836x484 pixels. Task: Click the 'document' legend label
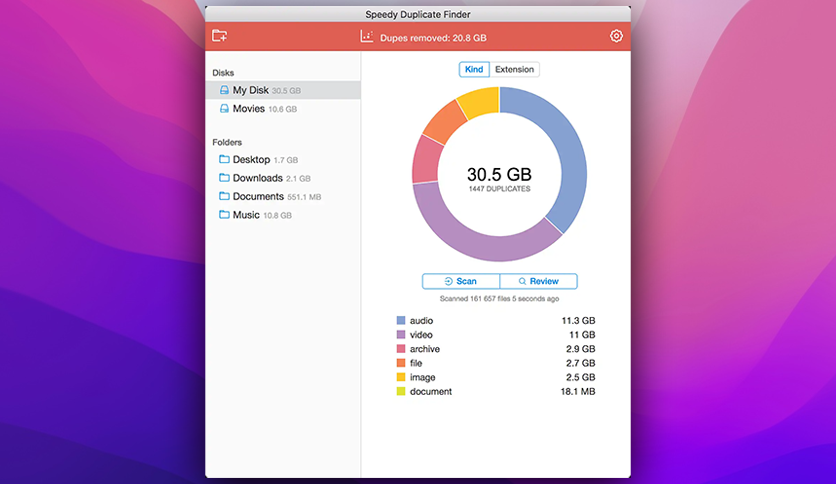(431, 391)
